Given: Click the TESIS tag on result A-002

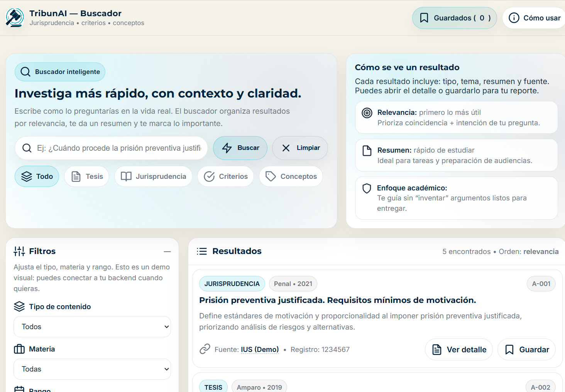Looking at the screenshot, I should point(213,387).
